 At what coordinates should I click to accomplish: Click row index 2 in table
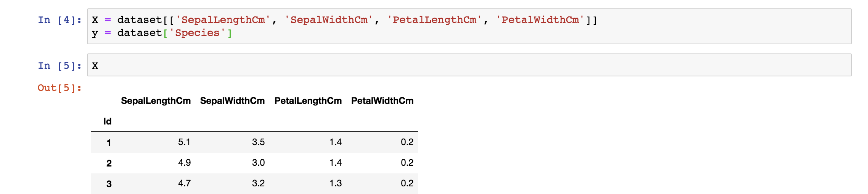click(x=109, y=163)
